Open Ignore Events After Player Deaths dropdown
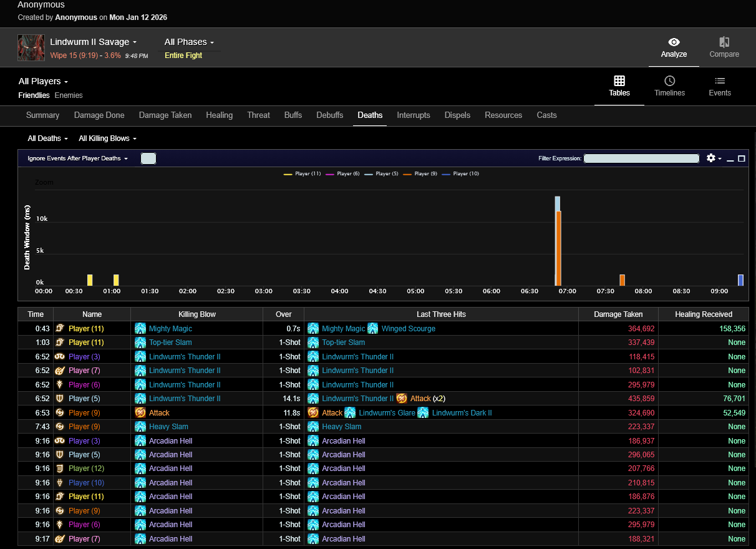This screenshot has height=549, width=756. click(x=77, y=158)
